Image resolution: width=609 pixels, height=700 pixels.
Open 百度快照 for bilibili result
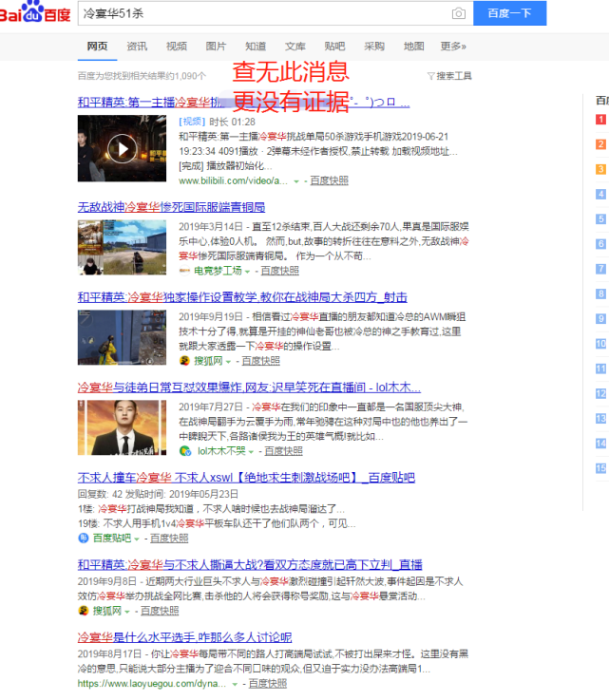coord(329,180)
